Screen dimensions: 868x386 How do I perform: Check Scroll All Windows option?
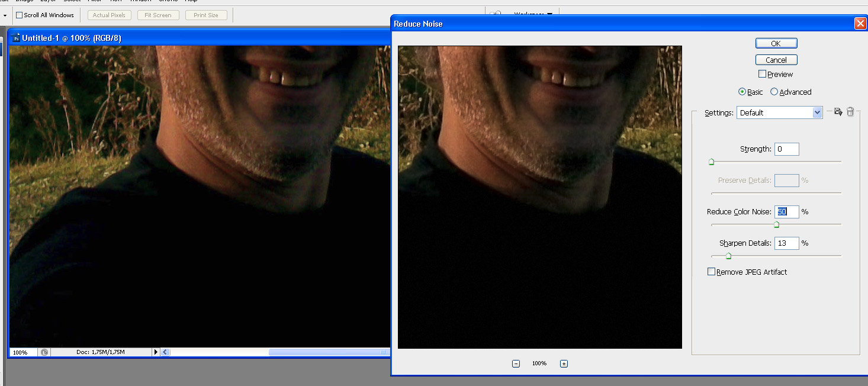click(19, 15)
